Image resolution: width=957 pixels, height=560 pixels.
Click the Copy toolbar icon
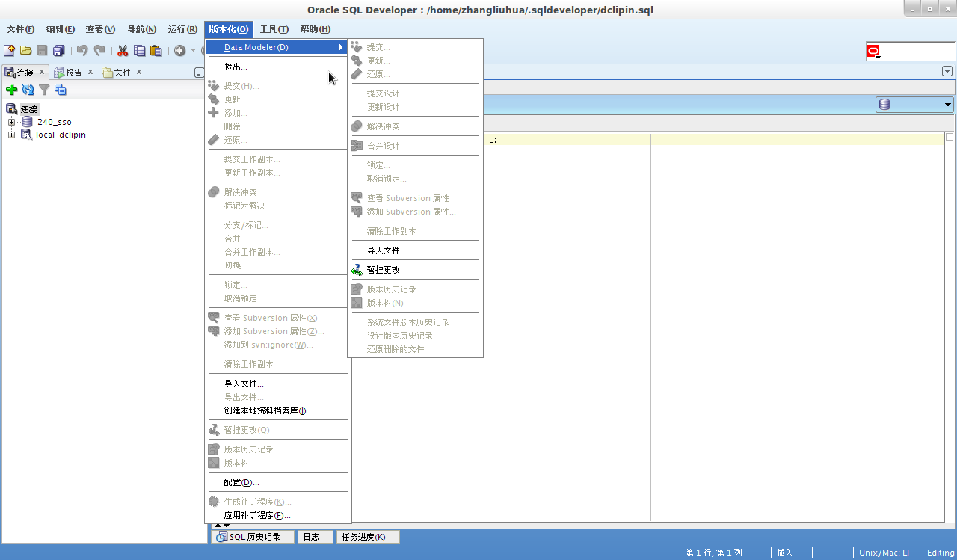coord(140,51)
